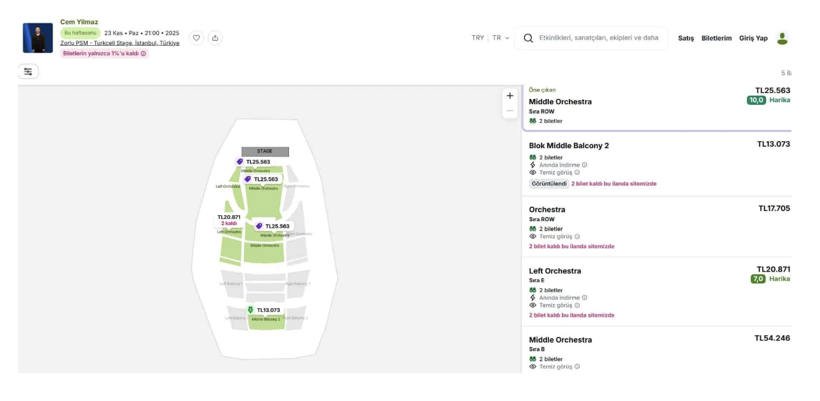Click info icon beside tickets remaining notice
This screenshot has height=401, width=820.
(144, 53)
